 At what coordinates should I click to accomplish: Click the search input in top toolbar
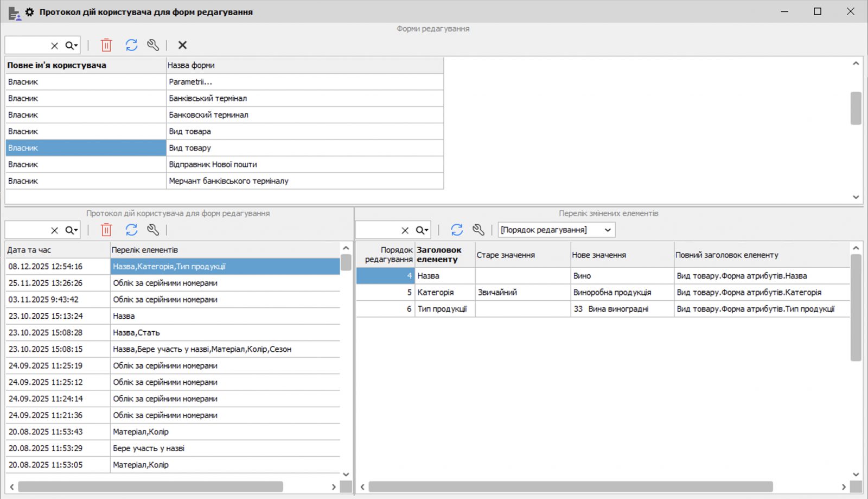pos(27,46)
